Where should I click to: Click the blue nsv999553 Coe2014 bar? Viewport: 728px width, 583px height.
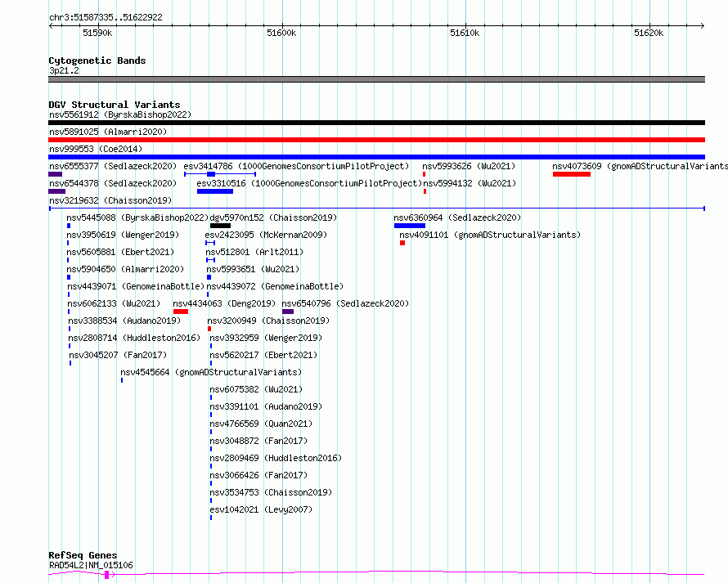376,157
